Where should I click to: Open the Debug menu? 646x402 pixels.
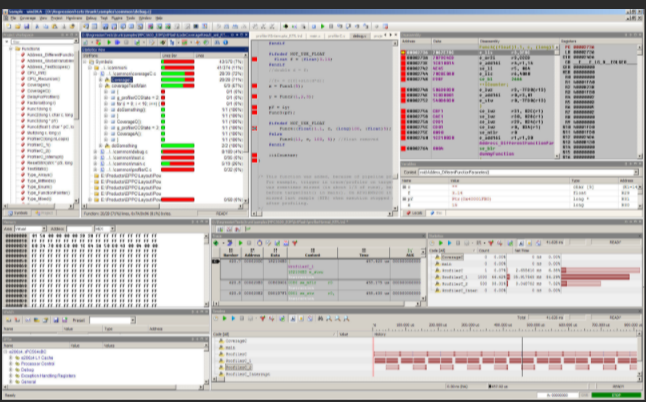[91, 18]
